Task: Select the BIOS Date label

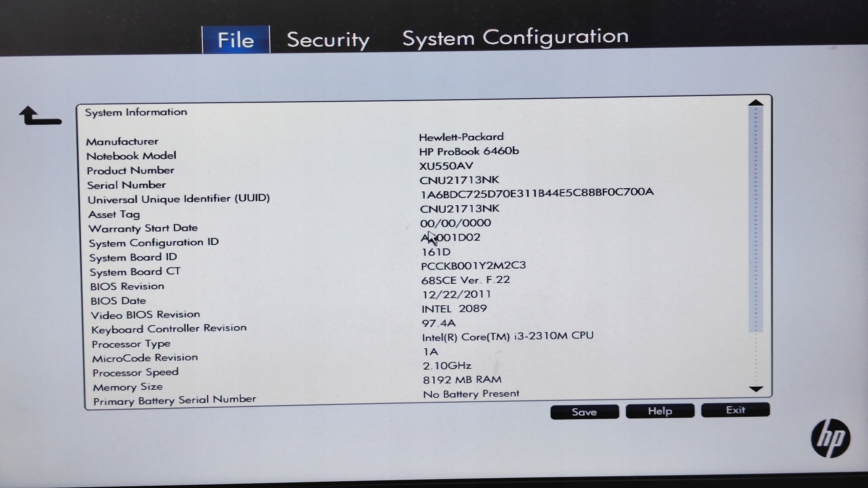Action: [x=118, y=301]
